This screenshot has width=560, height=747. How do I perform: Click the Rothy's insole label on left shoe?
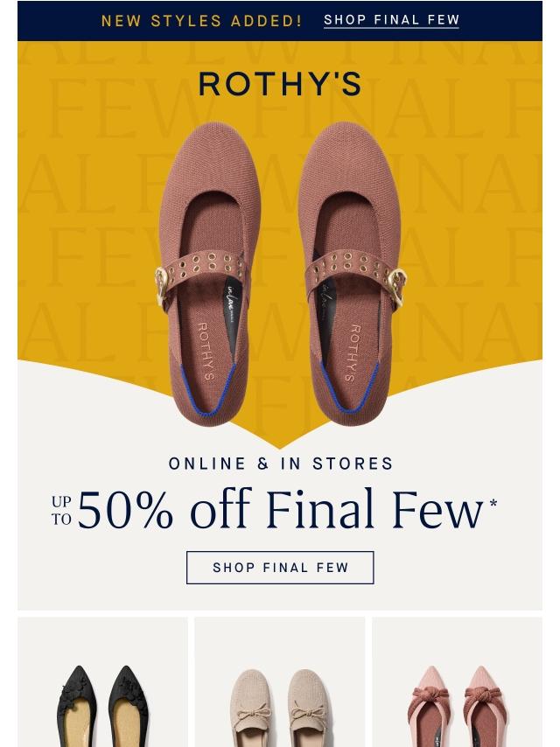coord(206,351)
